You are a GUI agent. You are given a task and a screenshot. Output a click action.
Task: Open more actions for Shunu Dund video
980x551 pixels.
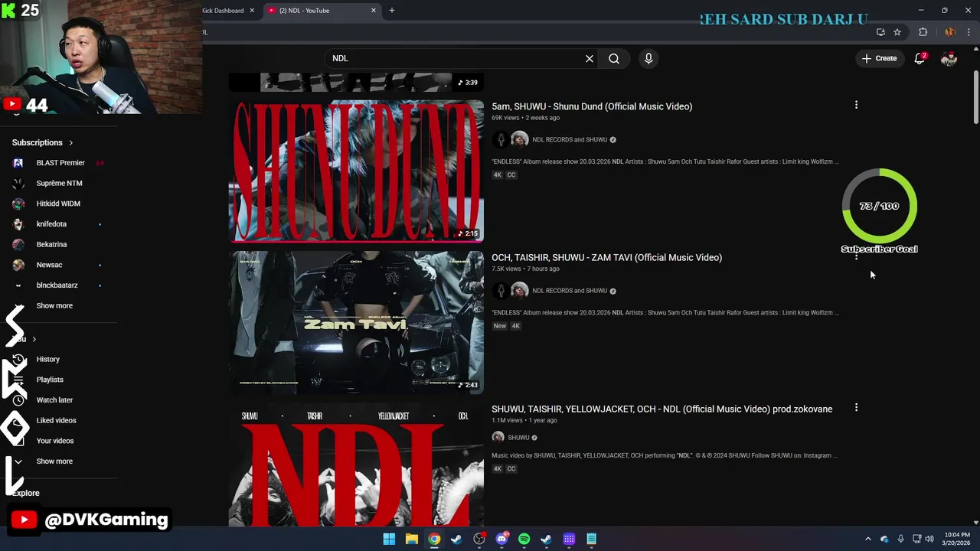[x=856, y=105]
